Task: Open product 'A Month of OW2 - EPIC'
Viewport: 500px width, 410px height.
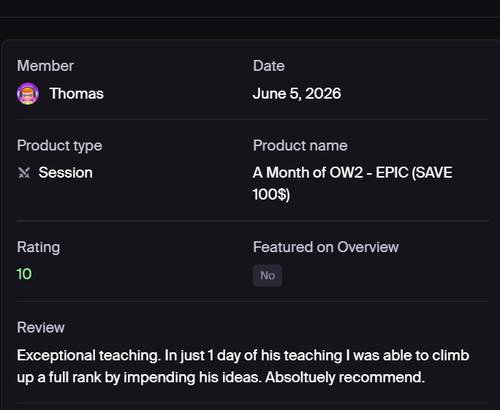Action: coord(352,173)
